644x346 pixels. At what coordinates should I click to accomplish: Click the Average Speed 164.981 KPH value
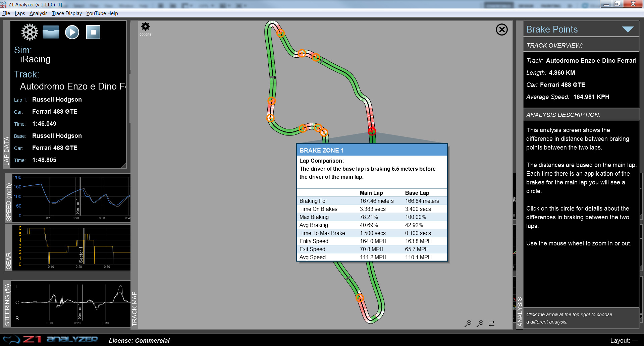tap(591, 97)
